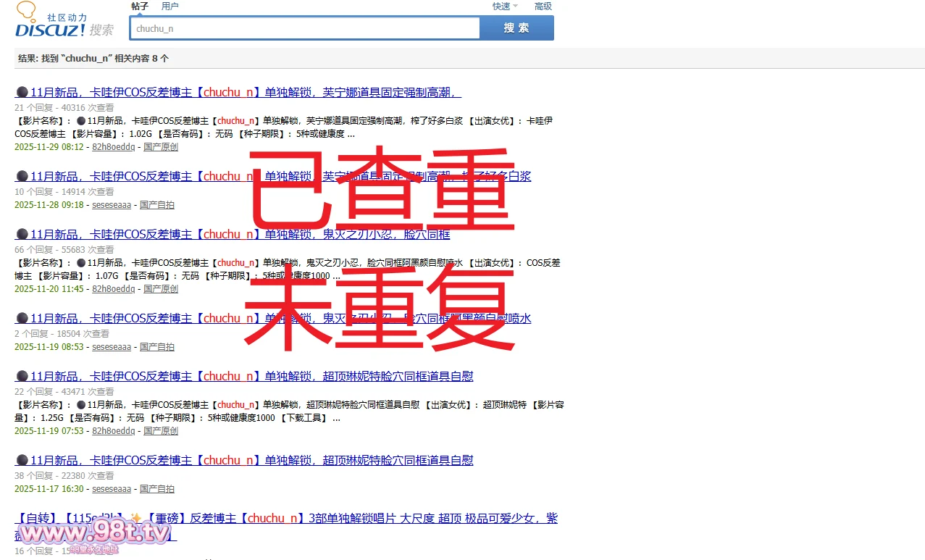Open 国产原创 forum on the 2025-11-29 post
The image size is (925, 560).
(x=161, y=147)
